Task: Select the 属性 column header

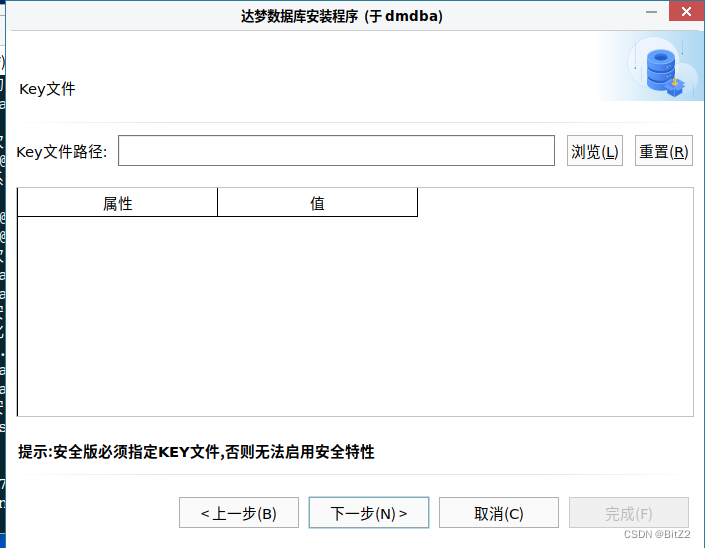Action: pos(117,203)
